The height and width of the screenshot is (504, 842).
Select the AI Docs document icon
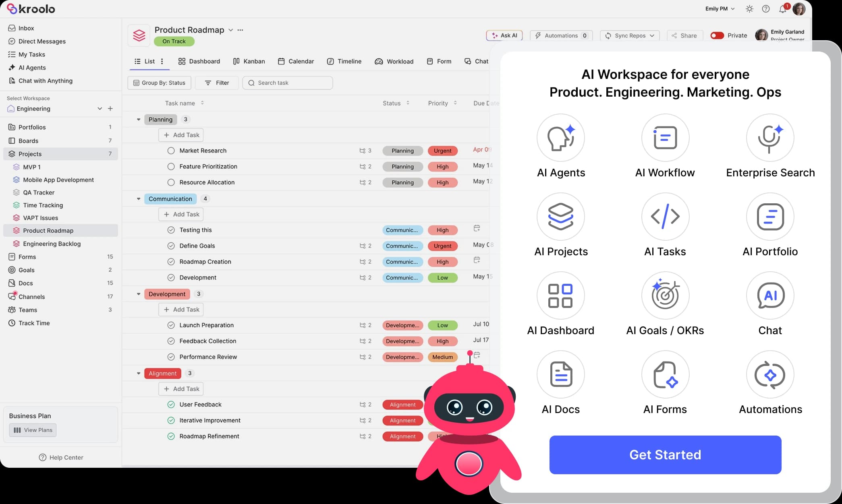[x=560, y=374]
